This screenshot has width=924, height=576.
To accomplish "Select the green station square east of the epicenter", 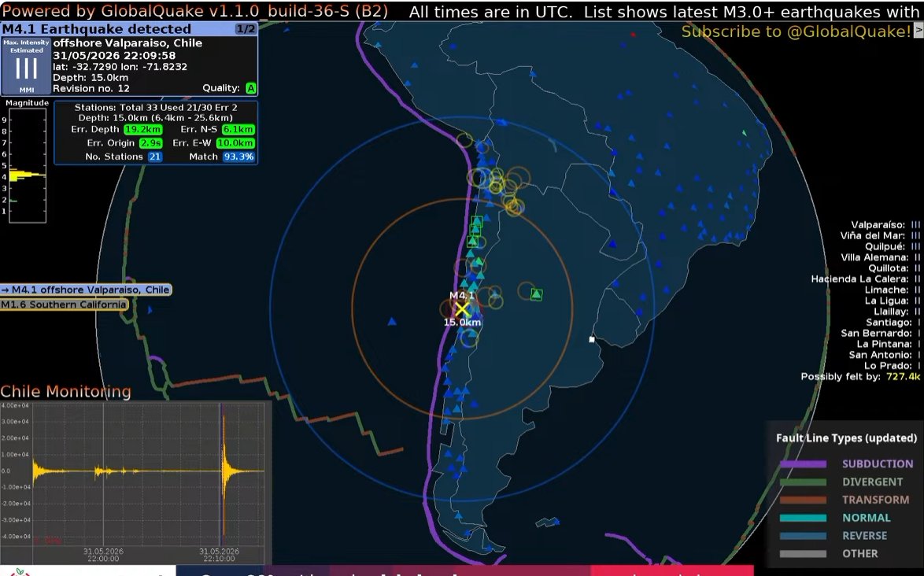I will click(x=536, y=294).
